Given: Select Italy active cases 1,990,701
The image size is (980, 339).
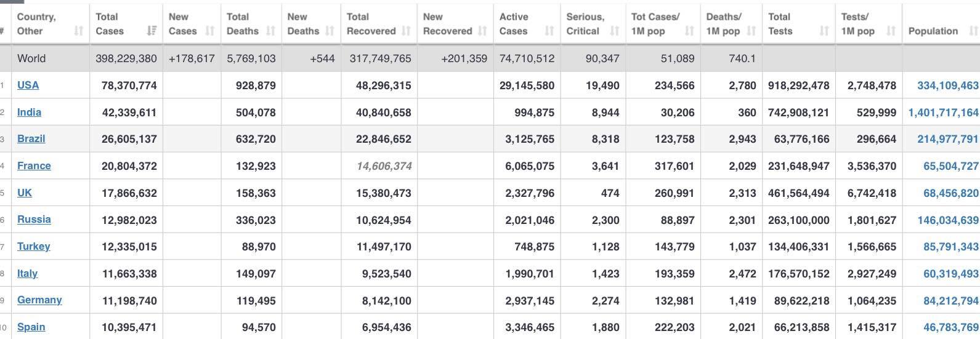Looking at the screenshot, I should click(x=530, y=274).
